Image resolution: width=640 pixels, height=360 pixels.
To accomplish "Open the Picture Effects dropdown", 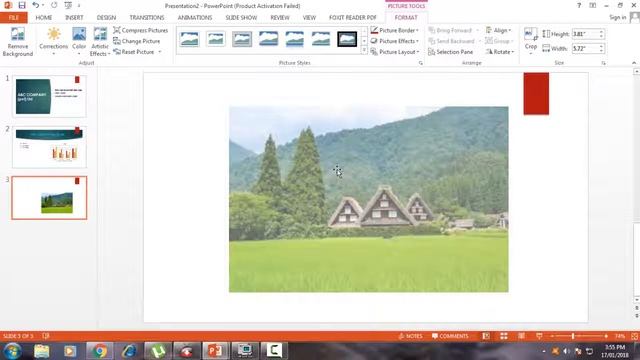I will [x=395, y=41].
